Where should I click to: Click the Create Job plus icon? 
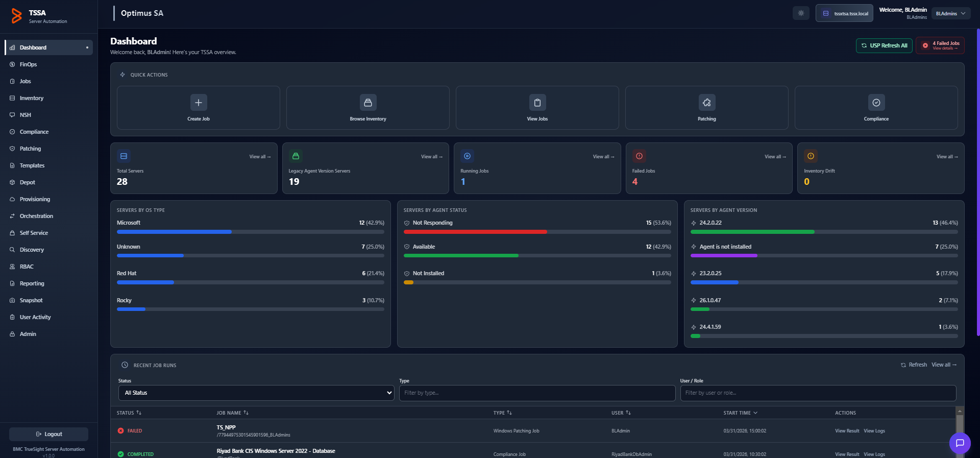click(x=199, y=103)
